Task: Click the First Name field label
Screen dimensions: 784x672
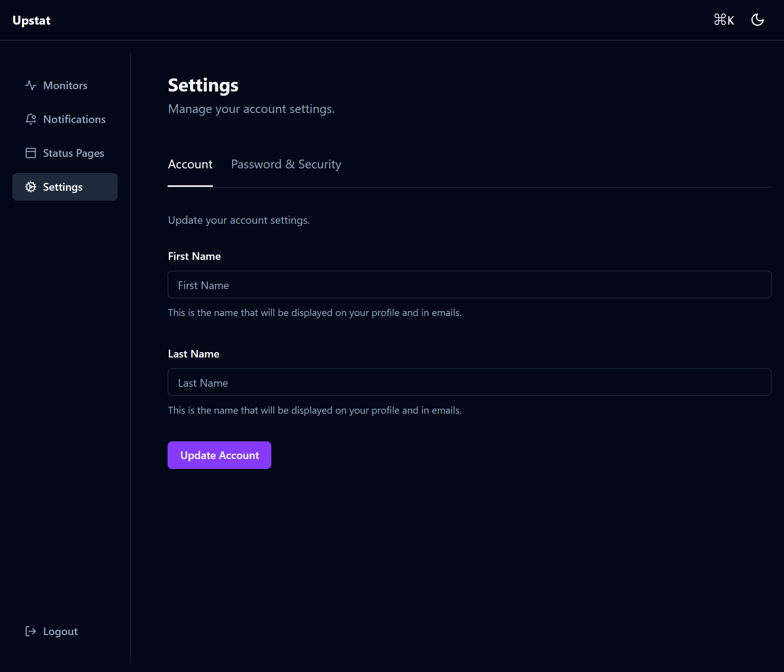Action: [x=194, y=256]
